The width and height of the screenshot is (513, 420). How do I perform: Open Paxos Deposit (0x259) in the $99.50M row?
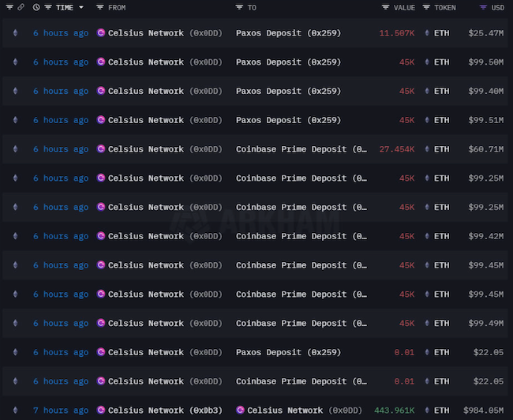[x=288, y=62]
